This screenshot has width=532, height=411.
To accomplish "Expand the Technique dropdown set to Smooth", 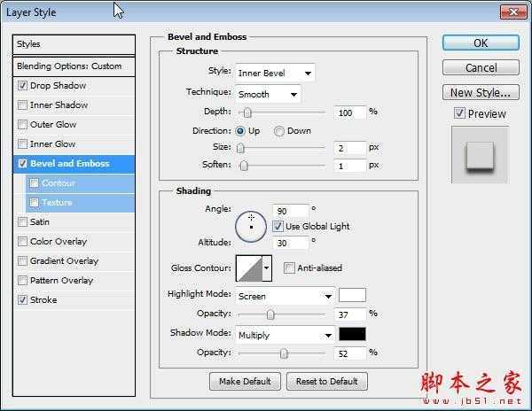I will pos(268,93).
